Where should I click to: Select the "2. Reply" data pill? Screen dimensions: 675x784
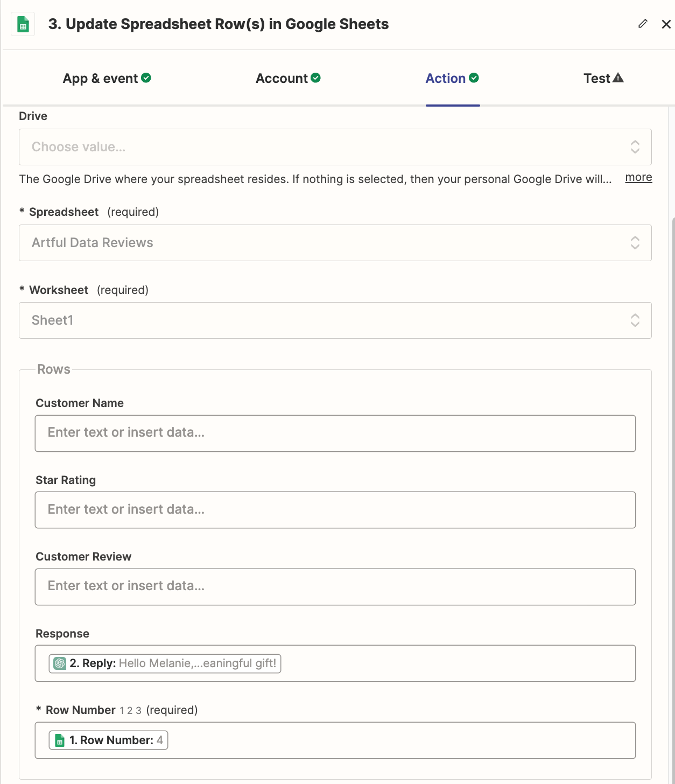172,663
